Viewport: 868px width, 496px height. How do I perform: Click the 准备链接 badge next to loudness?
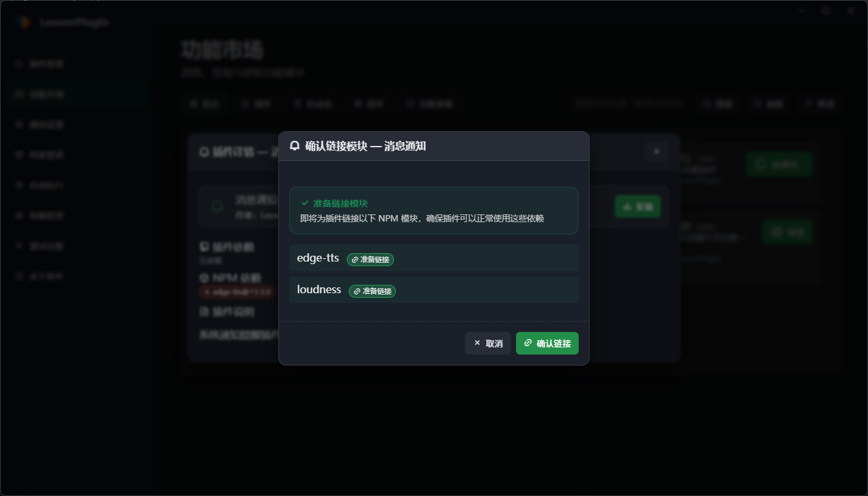click(372, 291)
